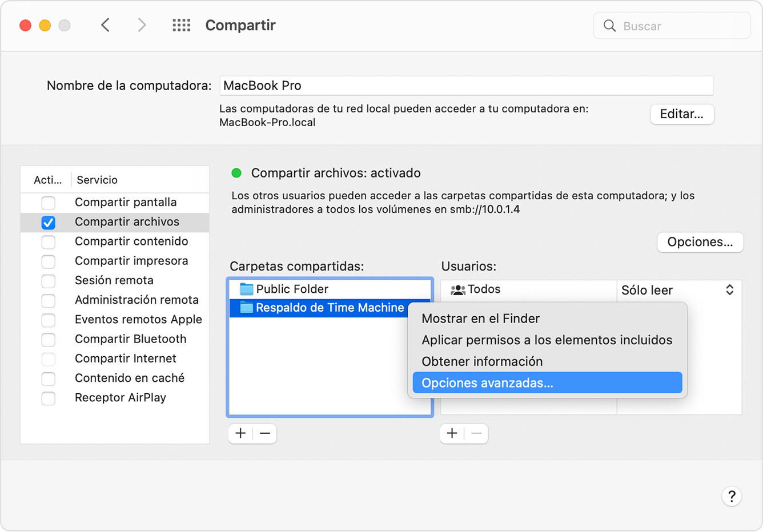763x532 pixels.
Task: Click the green file sharing status indicator
Action: [x=236, y=173]
